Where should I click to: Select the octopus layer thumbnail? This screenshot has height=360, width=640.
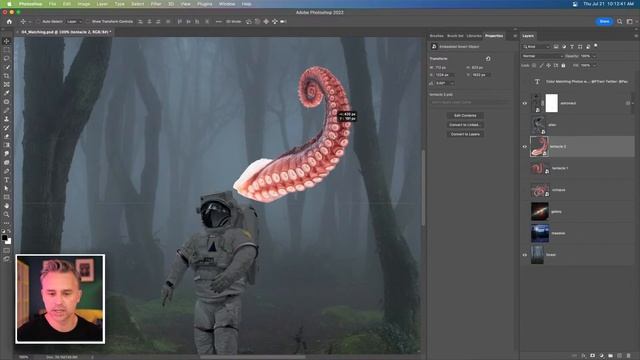(x=540, y=190)
